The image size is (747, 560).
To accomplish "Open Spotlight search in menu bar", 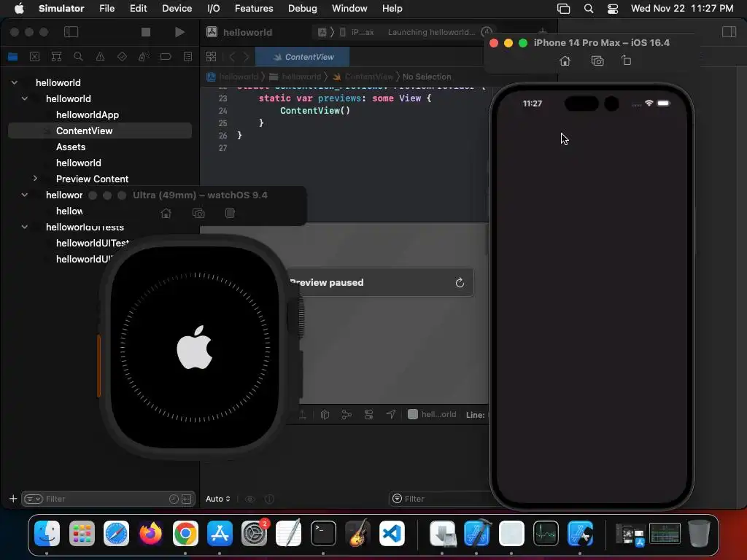I will tap(589, 8).
